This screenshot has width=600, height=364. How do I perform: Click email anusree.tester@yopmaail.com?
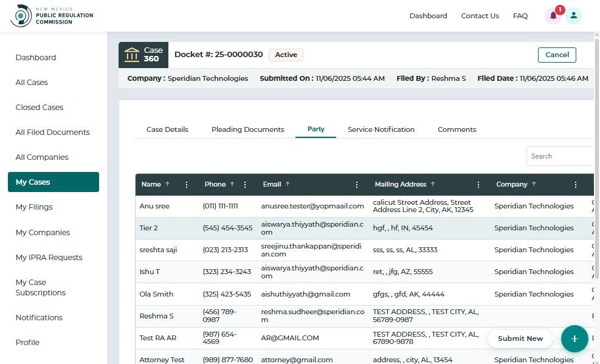tap(312, 206)
